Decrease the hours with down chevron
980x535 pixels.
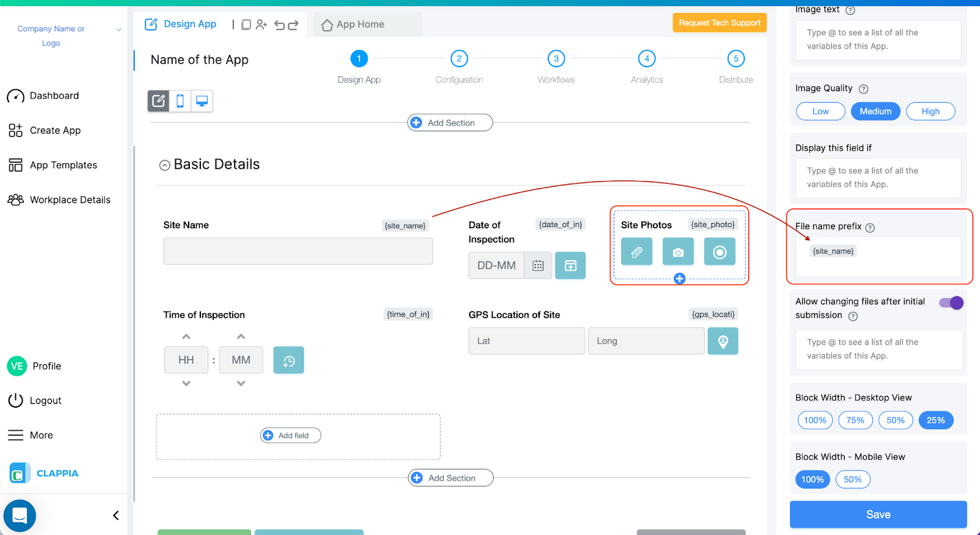coord(186,384)
